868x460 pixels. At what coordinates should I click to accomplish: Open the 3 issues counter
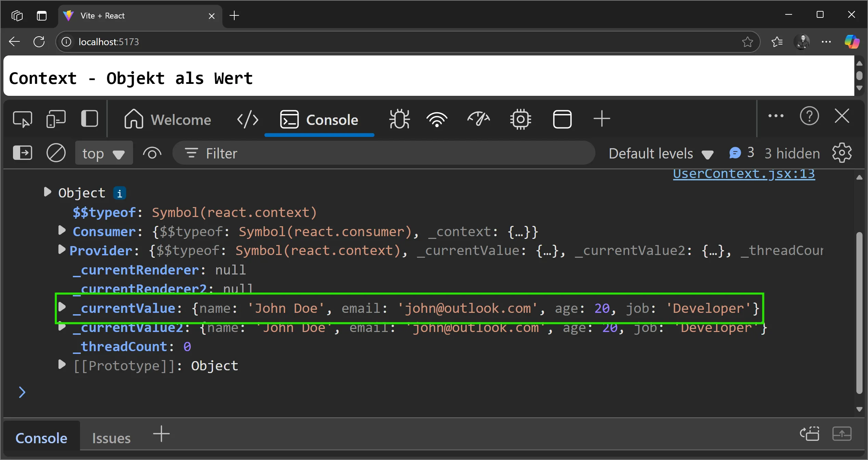pyautogui.click(x=741, y=153)
